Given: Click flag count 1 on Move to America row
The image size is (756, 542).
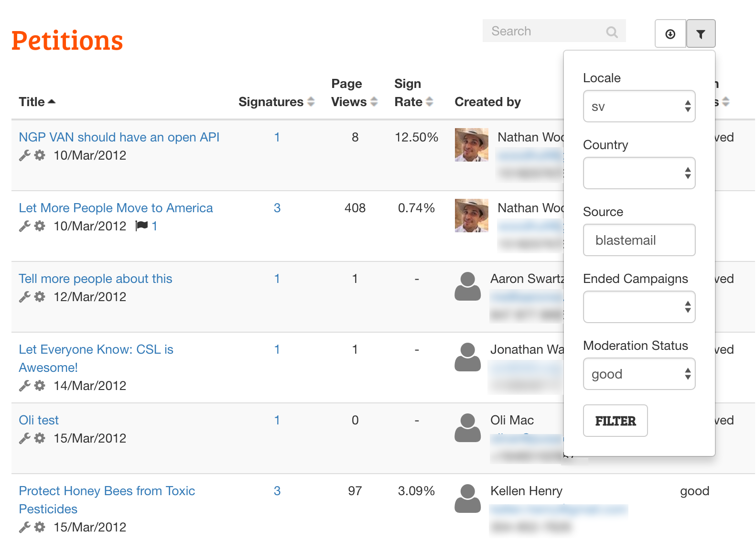Looking at the screenshot, I should [154, 226].
